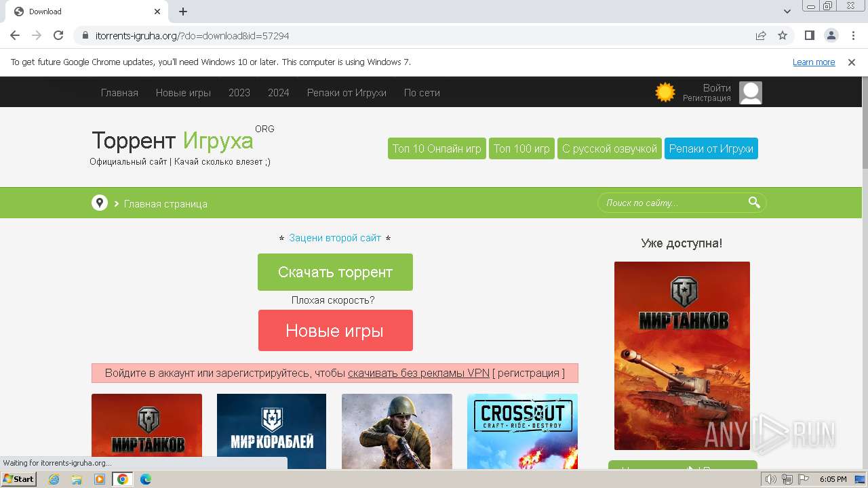This screenshot has width=868, height=488.
Task: Open the Action Center flag tray icon
Action: click(x=803, y=479)
